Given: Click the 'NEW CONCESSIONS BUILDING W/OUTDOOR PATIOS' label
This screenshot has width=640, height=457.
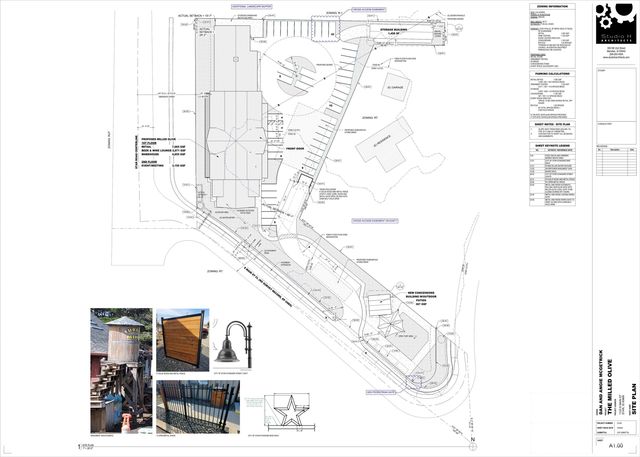Looking at the screenshot, I should 421,298.
